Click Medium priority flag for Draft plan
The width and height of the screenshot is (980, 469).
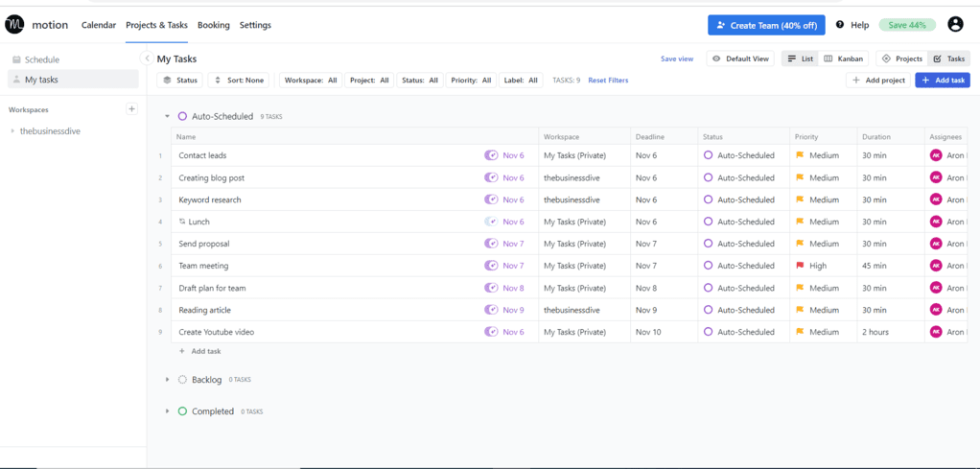pyautogui.click(x=800, y=288)
